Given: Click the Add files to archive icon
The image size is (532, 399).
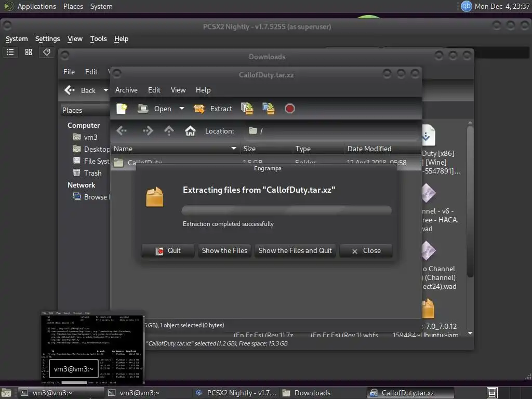Looking at the screenshot, I should 247,109.
